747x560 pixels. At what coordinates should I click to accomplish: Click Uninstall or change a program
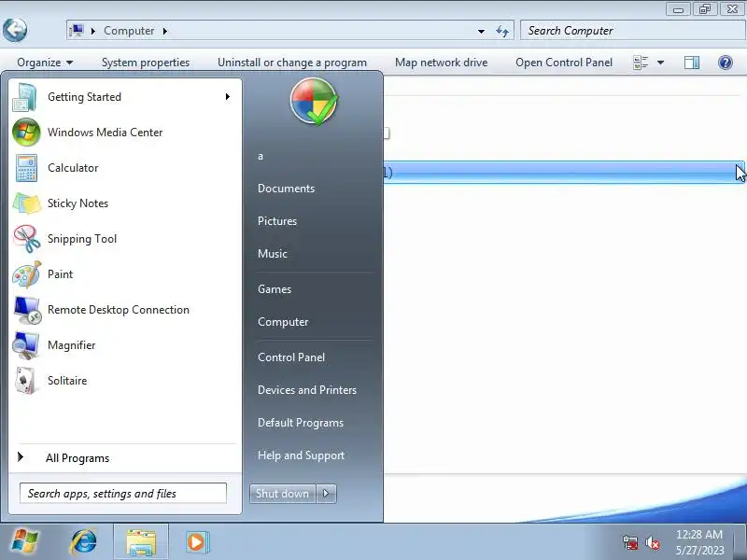[292, 63]
